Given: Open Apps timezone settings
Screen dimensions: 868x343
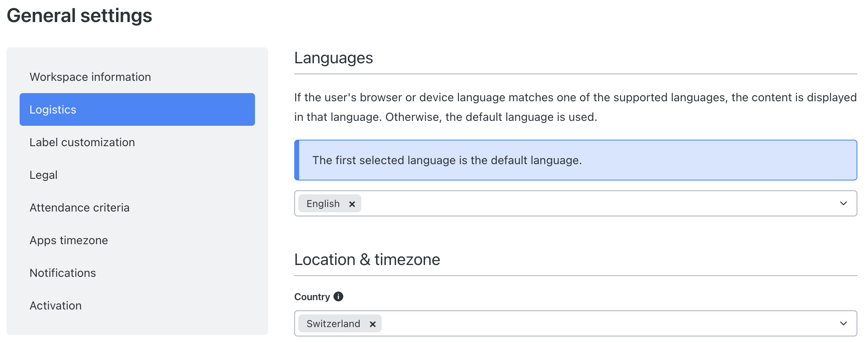Looking at the screenshot, I should [x=69, y=240].
